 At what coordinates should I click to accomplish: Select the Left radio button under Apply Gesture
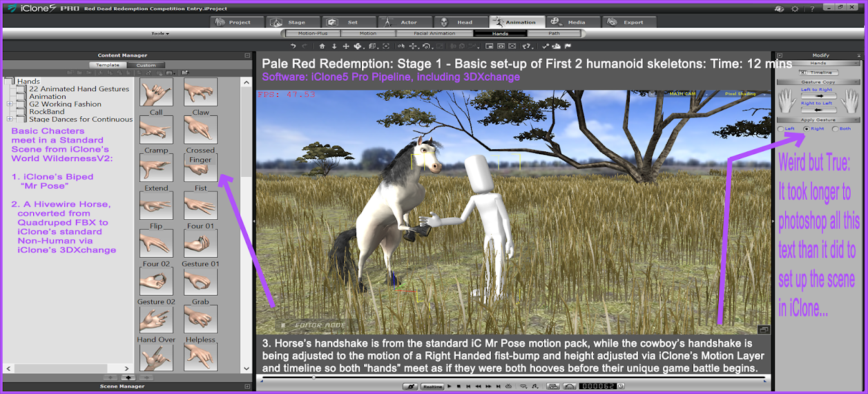[x=781, y=129]
